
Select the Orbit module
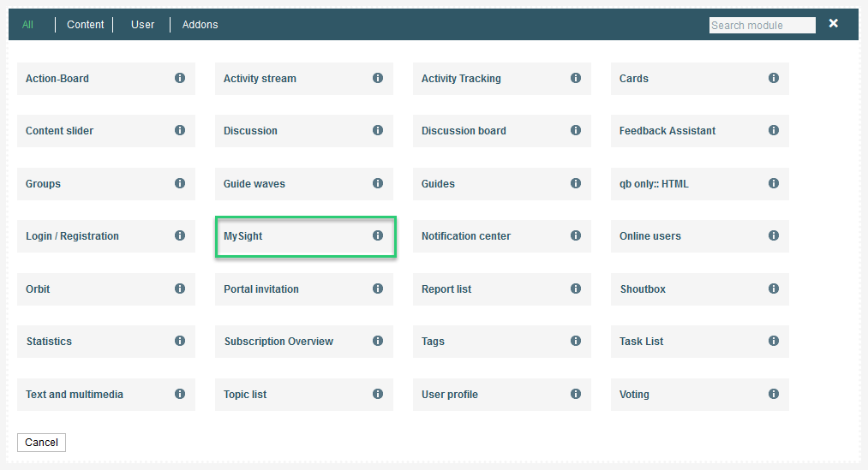[x=106, y=289]
